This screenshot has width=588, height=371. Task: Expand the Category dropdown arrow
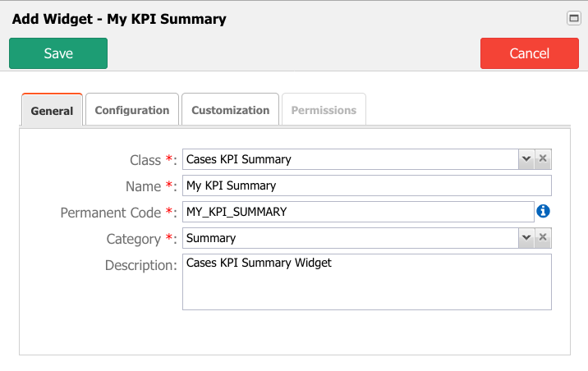click(526, 237)
